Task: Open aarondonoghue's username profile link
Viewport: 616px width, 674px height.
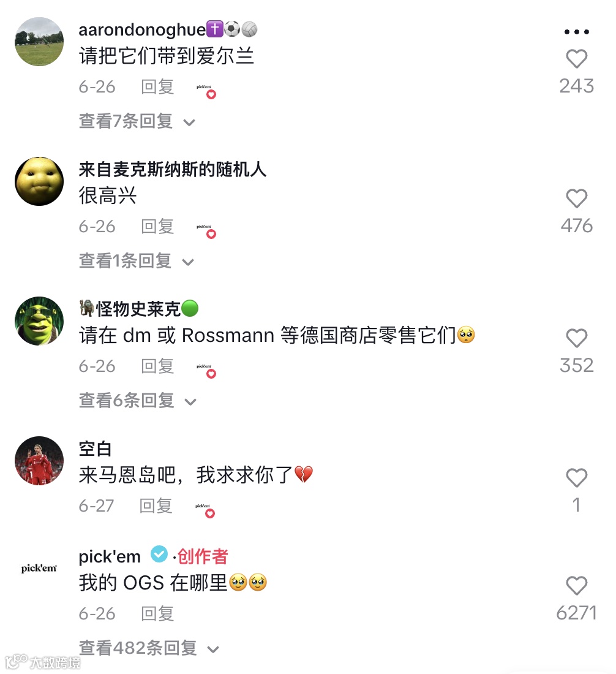Action: 142,29
